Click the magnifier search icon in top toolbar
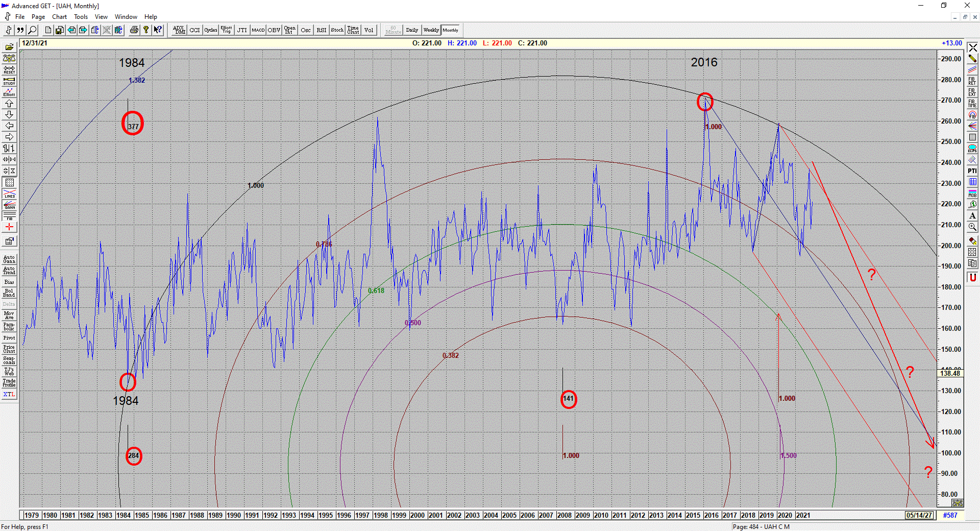 click(x=32, y=30)
